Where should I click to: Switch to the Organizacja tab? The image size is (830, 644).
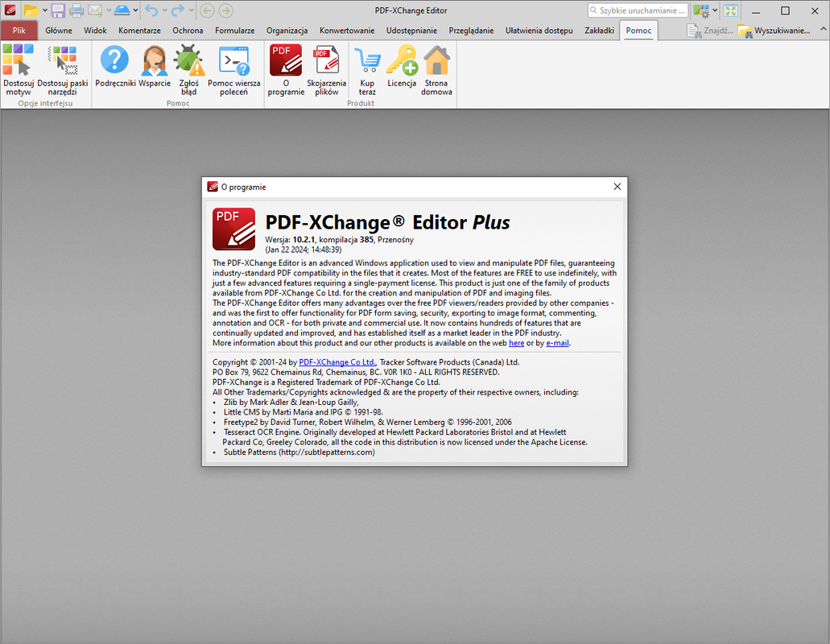coord(287,31)
